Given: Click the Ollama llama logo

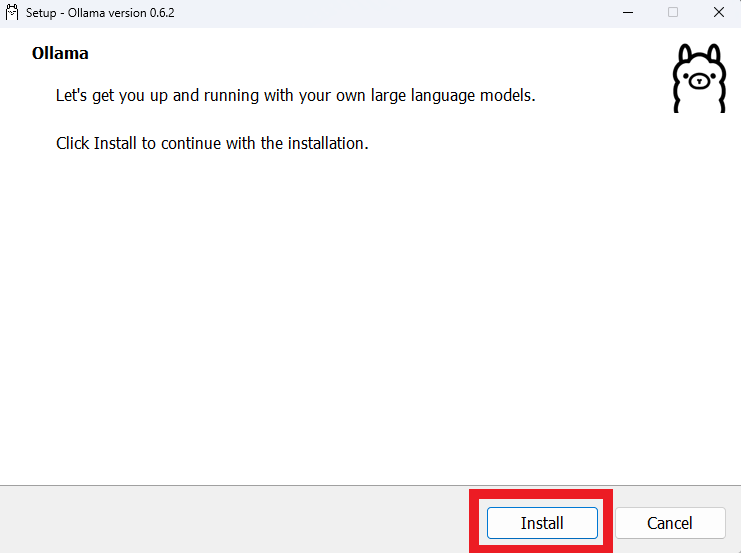Looking at the screenshot, I should coord(699,78).
